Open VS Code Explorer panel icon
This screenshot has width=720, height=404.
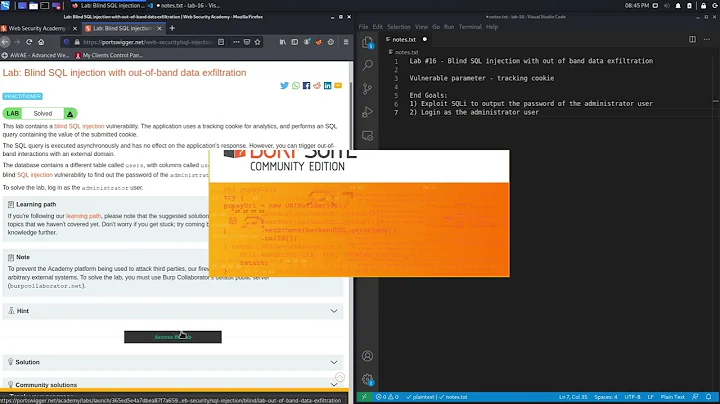(367, 42)
